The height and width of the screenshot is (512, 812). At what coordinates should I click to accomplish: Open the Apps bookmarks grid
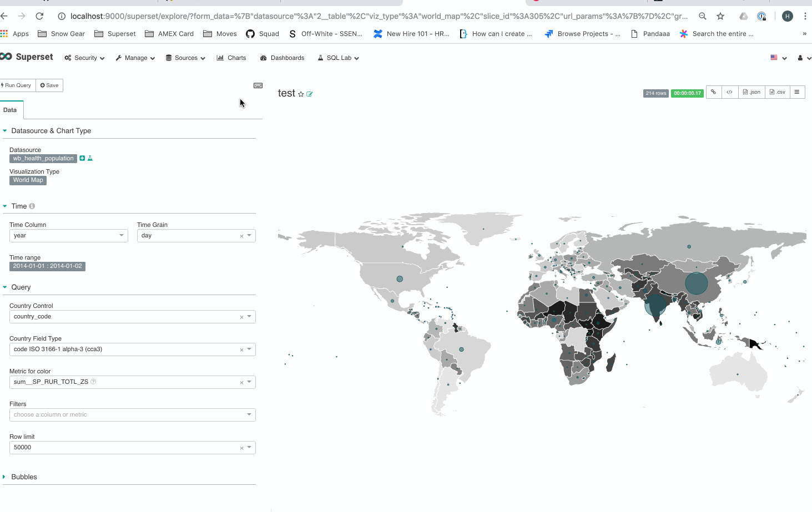15,34
